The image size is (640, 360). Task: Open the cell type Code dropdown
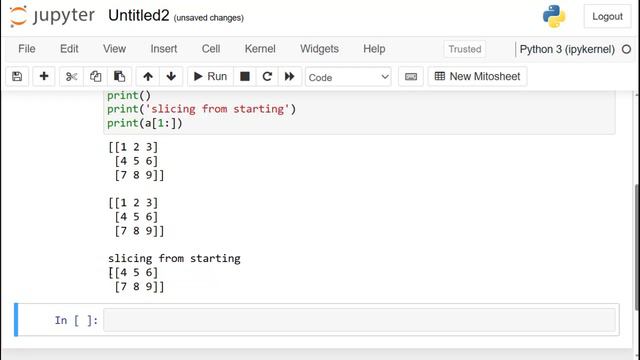(x=348, y=77)
